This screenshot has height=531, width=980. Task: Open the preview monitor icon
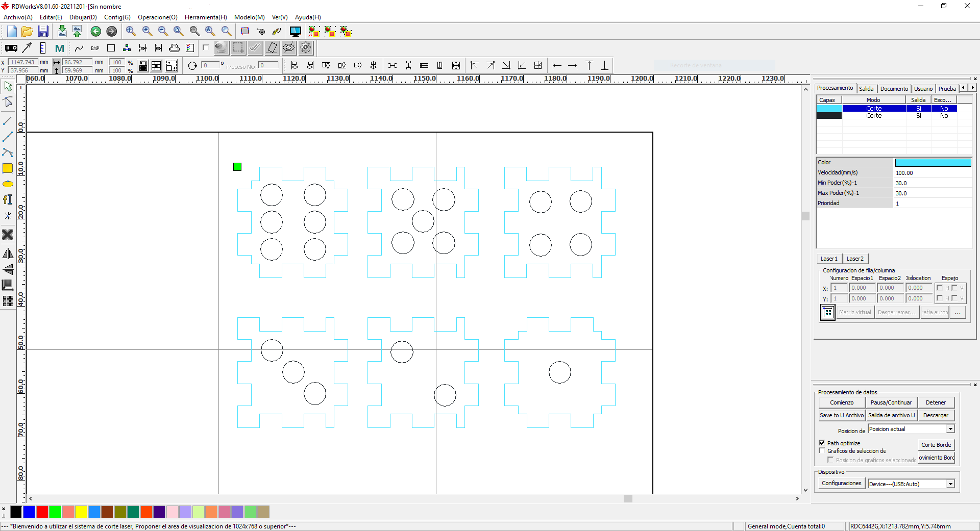click(296, 32)
